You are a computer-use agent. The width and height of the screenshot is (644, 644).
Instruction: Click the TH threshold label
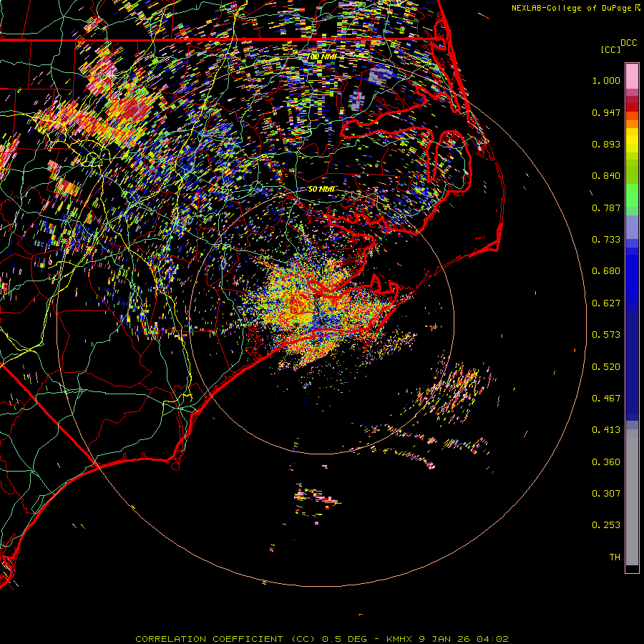tap(615, 557)
